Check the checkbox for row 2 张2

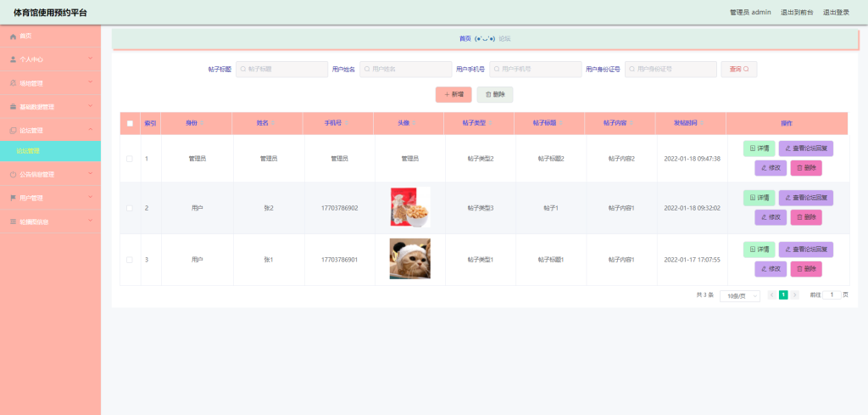[x=130, y=208]
